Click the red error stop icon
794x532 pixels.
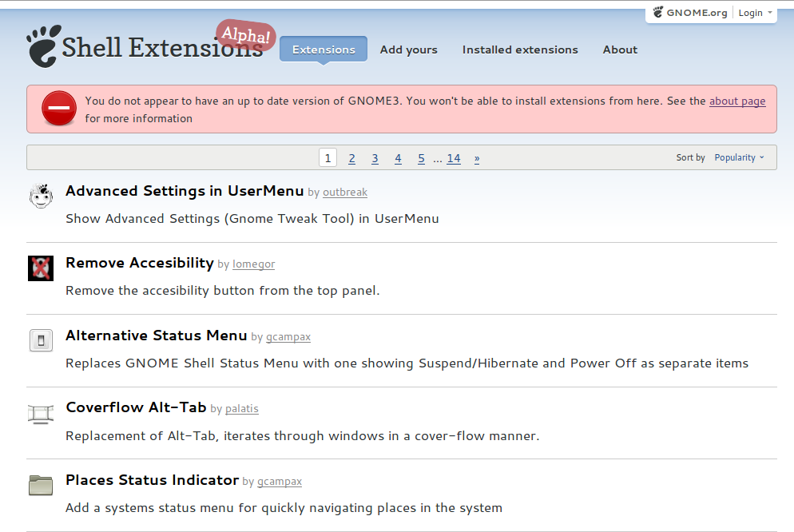(x=59, y=109)
